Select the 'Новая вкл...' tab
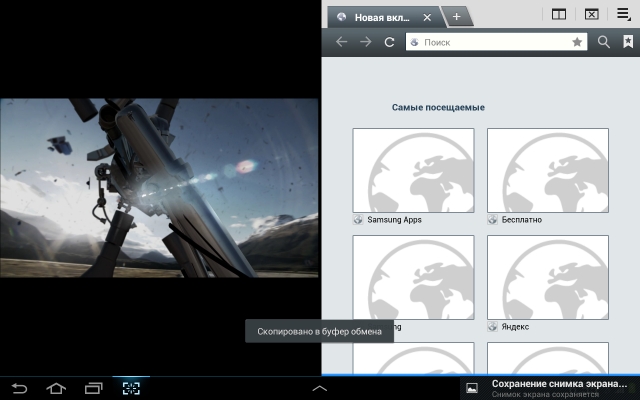The height and width of the screenshot is (400, 640). pos(382,17)
